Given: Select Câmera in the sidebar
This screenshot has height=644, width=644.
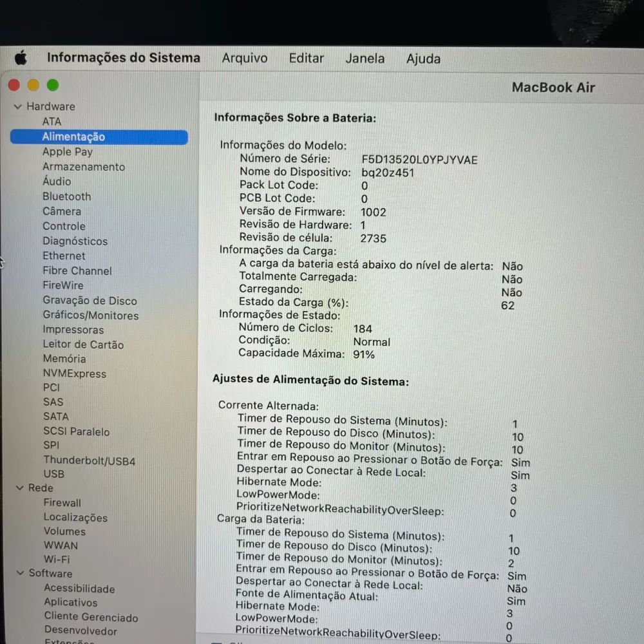Looking at the screenshot, I should 62,211.
